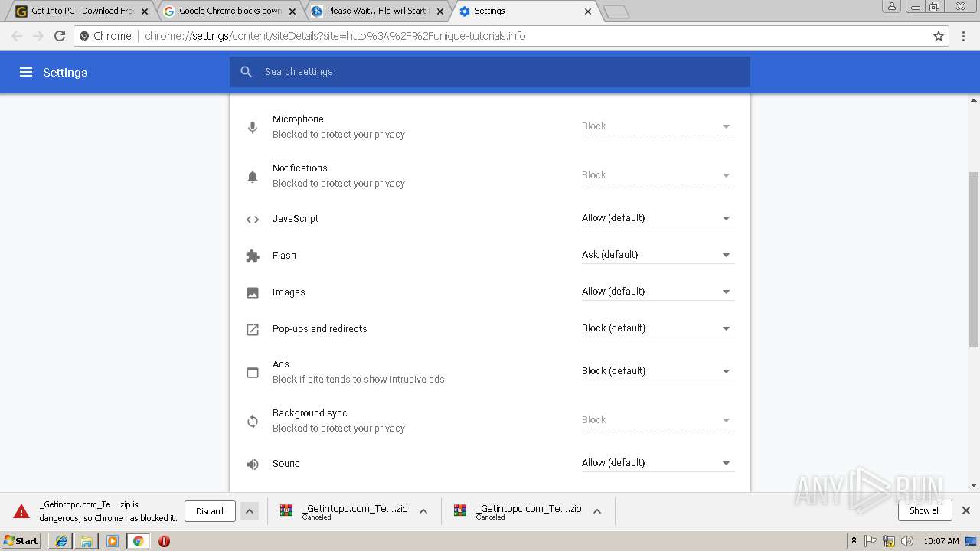The image size is (980, 551).
Task: Open the Windows Start menu
Action: click(21, 541)
